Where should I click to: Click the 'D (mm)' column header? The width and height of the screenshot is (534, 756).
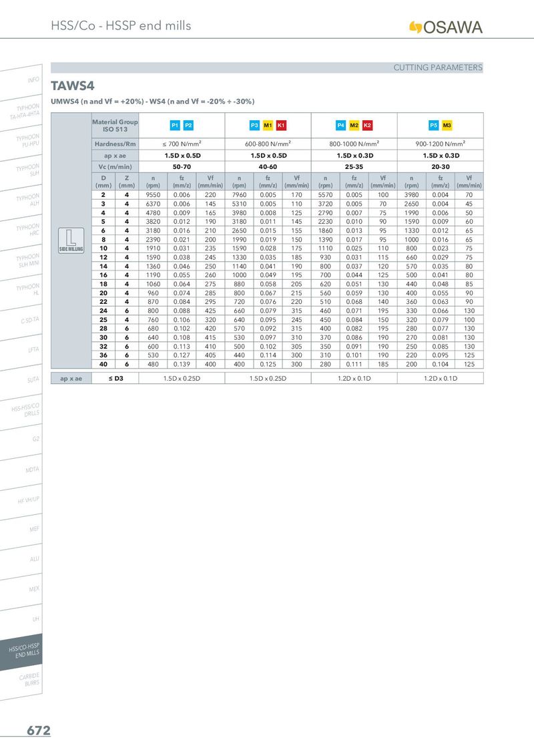click(103, 181)
